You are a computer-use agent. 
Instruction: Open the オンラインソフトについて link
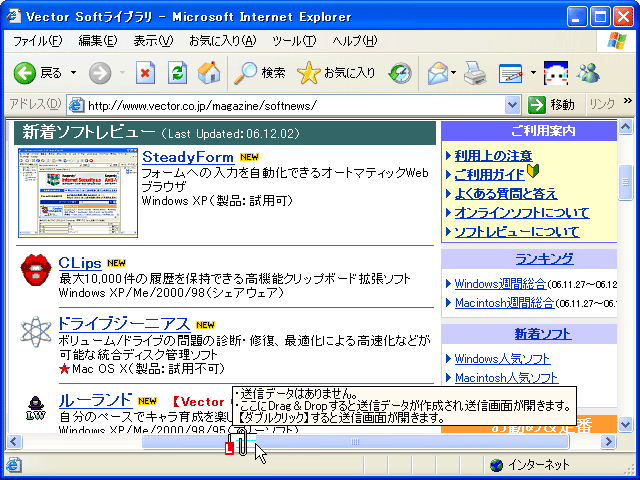click(522, 213)
